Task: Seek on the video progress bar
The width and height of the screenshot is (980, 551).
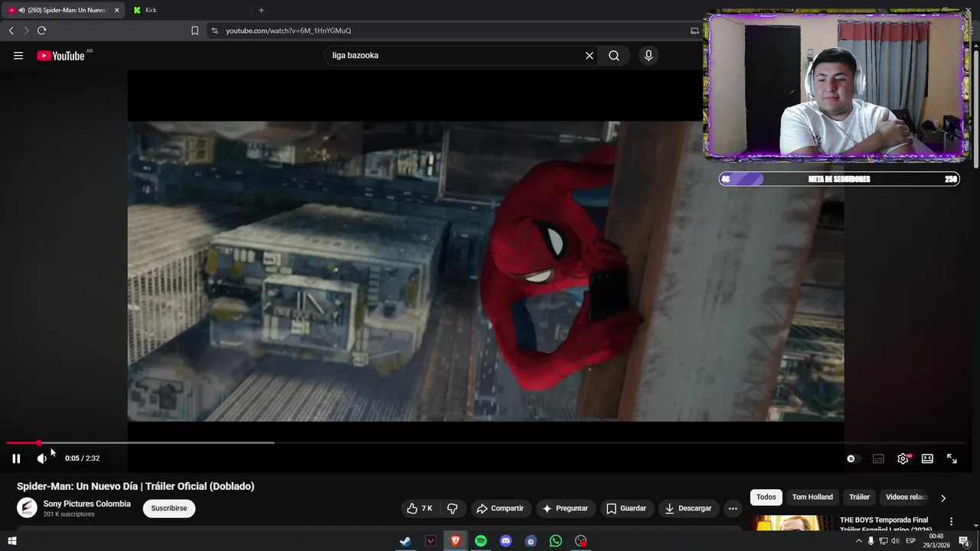Action: click(459, 443)
